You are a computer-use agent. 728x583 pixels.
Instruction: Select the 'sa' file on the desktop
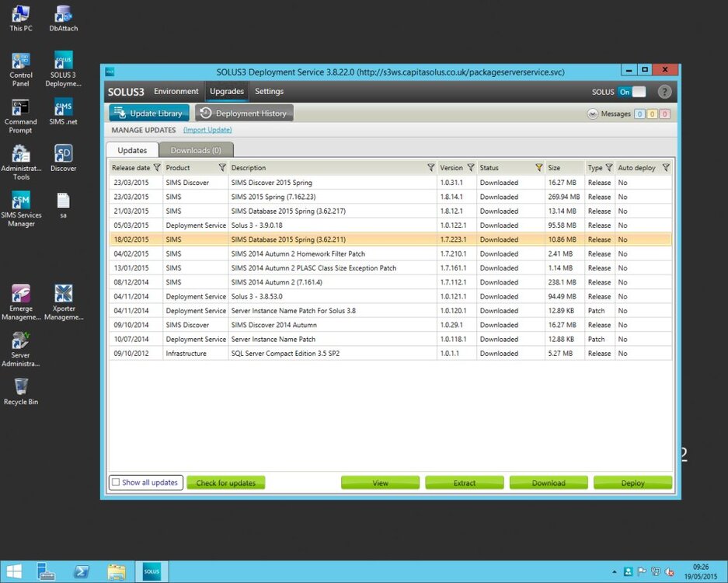(x=64, y=205)
